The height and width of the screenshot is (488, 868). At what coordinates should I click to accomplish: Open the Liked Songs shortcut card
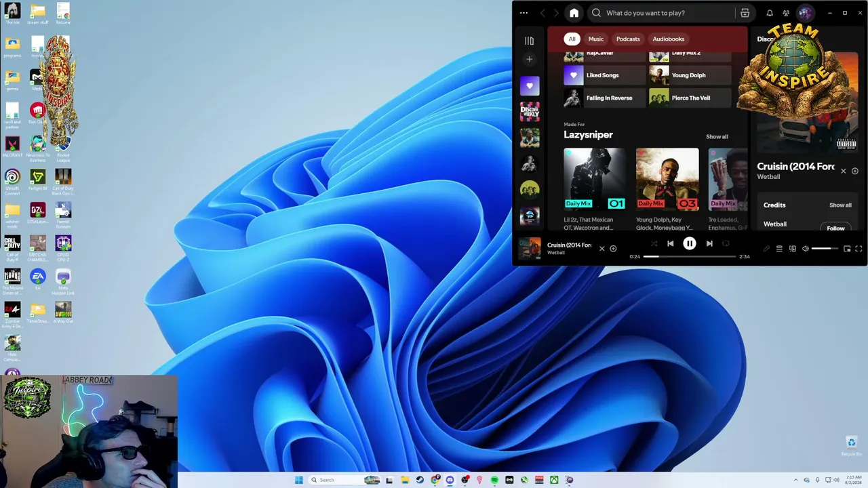[604, 75]
